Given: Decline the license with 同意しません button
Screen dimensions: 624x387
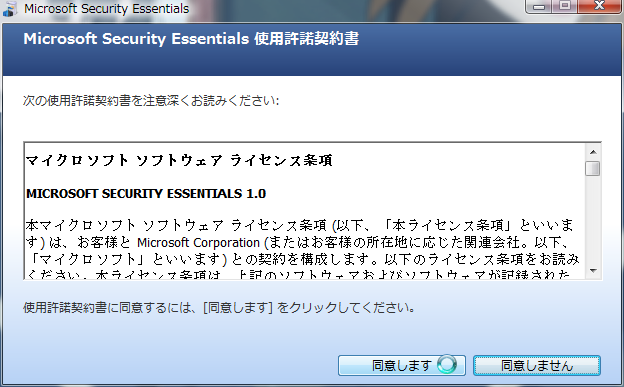Looking at the screenshot, I should pos(537,365).
